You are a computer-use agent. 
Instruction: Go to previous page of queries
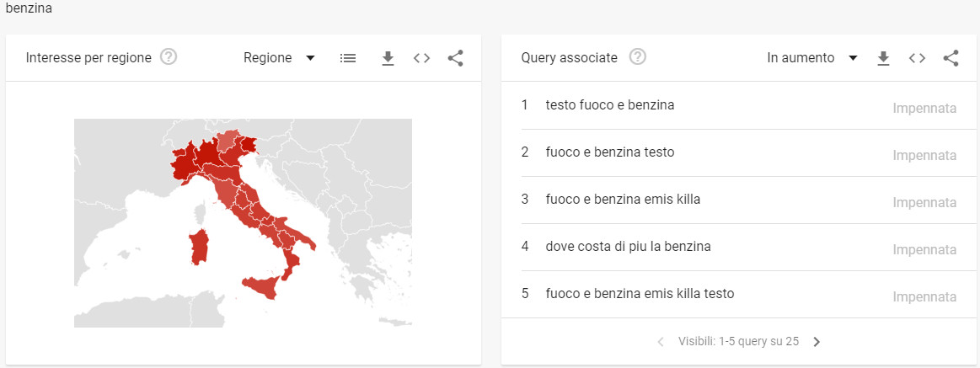(660, 342)
